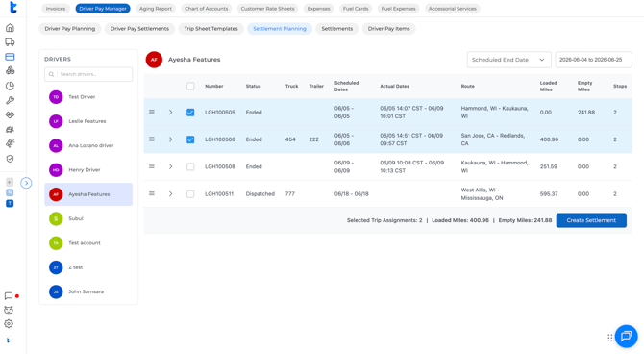Open the Fuel Expenses tab
The image size is (644, 354).
pos(398,9)
